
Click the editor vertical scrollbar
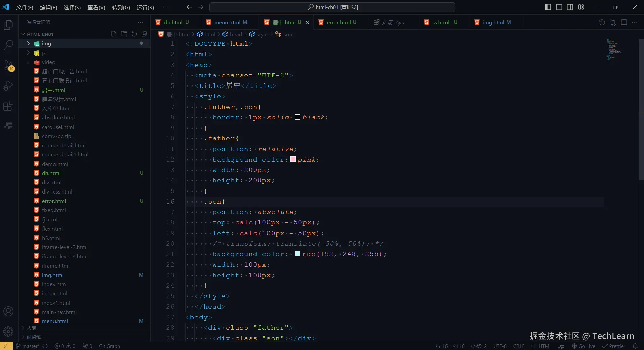coord(641,109)
